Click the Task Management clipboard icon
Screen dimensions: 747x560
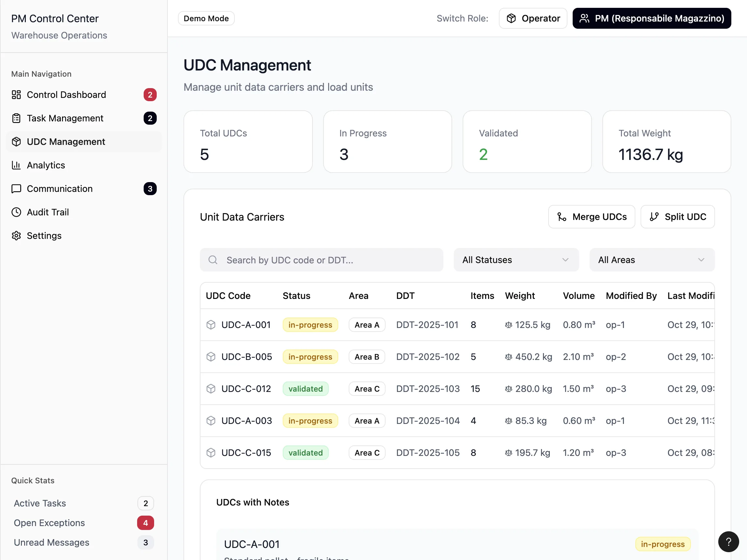coord(16,118)
